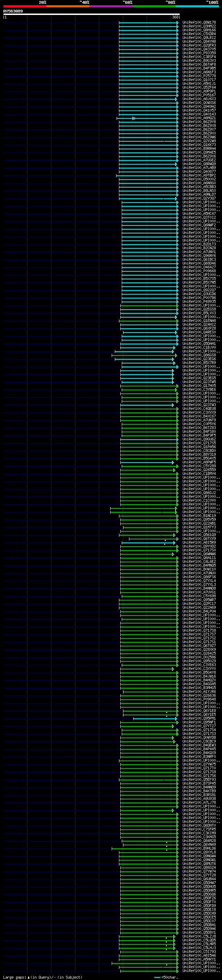
Task: Select hit label UniRef100_B9RRA4
Action: [199, 148]
